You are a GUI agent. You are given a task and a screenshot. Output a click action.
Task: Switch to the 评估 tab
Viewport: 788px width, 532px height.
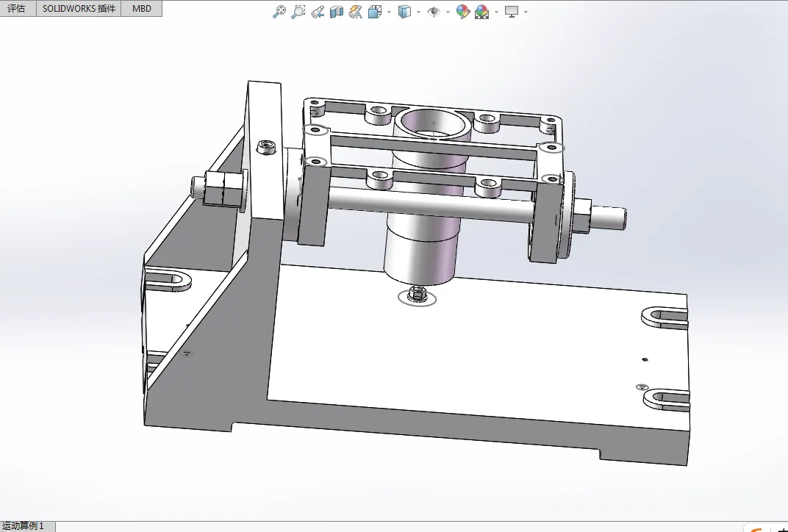click(17, 8)
